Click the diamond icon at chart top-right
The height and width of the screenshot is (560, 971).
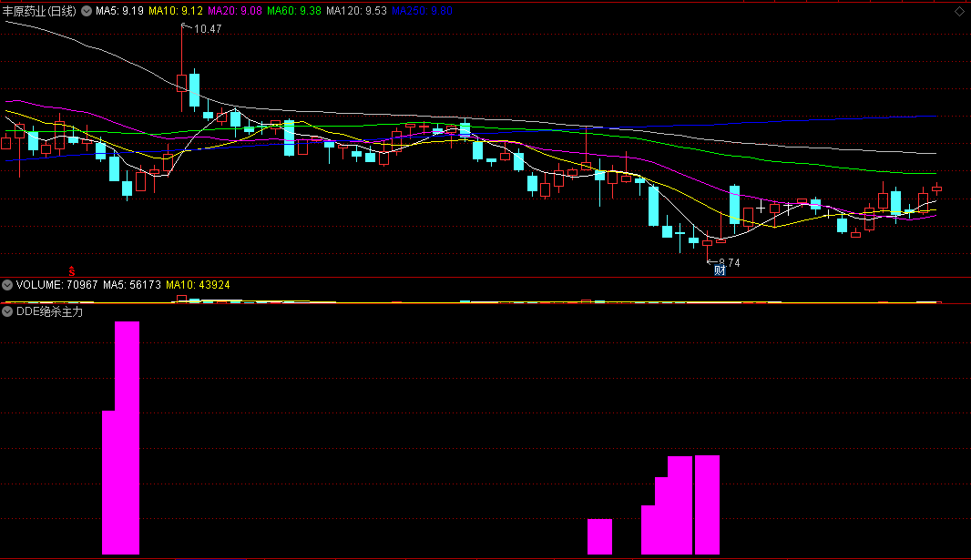(x=959, y=11)
